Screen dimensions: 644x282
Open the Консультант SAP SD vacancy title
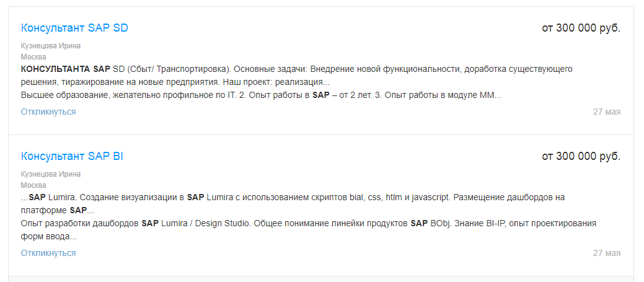(74, 28)
